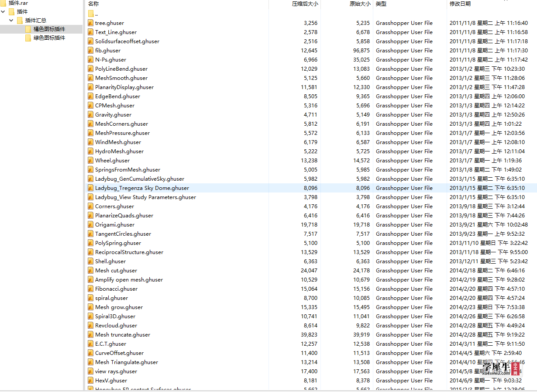Click MeshCorners.ghuser file icon
The height and width of the screenshot is (392, 537).
(91, 124)
